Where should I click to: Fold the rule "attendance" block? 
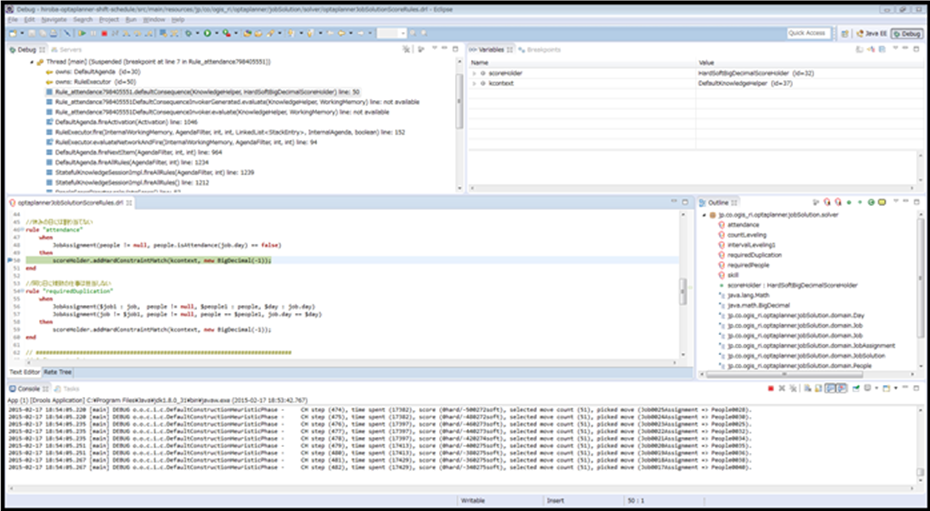pos(23,229)
